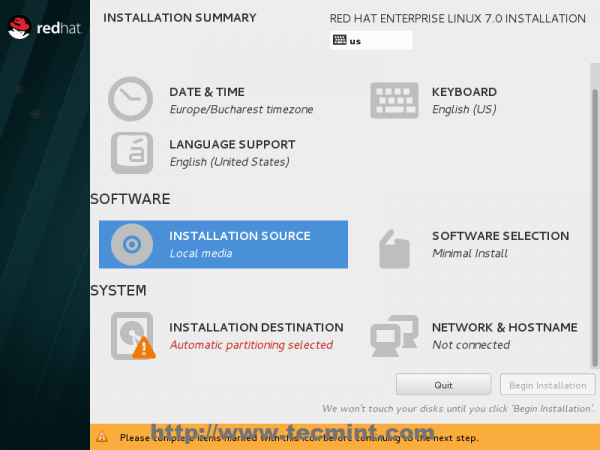
Task: Click the Software Selection package icon
Action: [x=394, y=249]
